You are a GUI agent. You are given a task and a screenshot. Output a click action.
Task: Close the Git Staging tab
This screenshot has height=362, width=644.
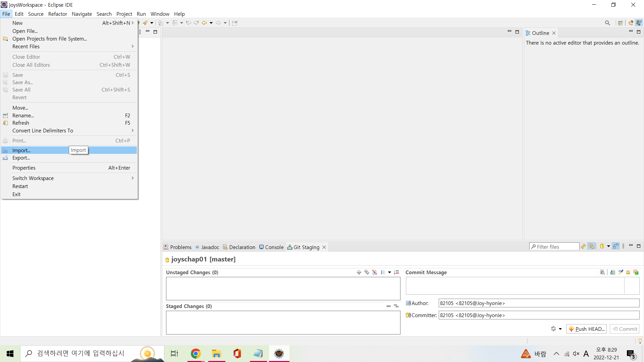click(x=324, y=247)
